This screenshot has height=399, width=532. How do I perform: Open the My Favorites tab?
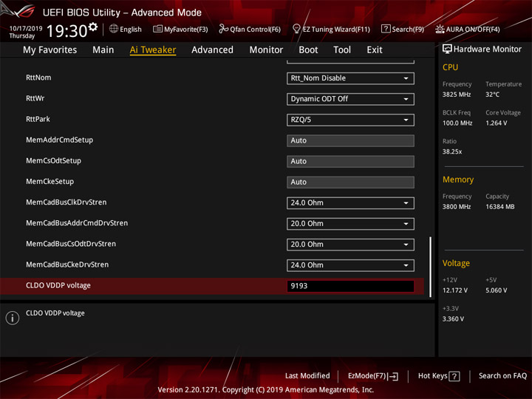pos(50,50)
